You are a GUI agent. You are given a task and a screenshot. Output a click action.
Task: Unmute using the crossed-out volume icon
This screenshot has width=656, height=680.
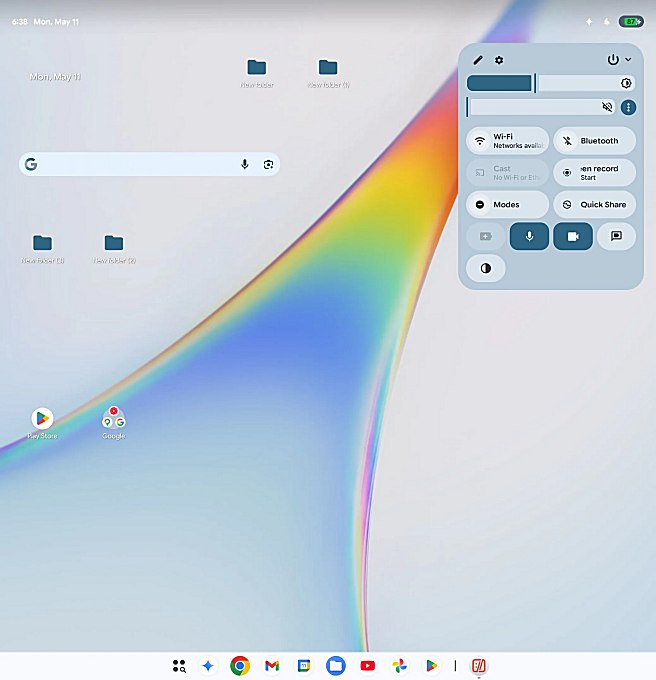point(607,107)
